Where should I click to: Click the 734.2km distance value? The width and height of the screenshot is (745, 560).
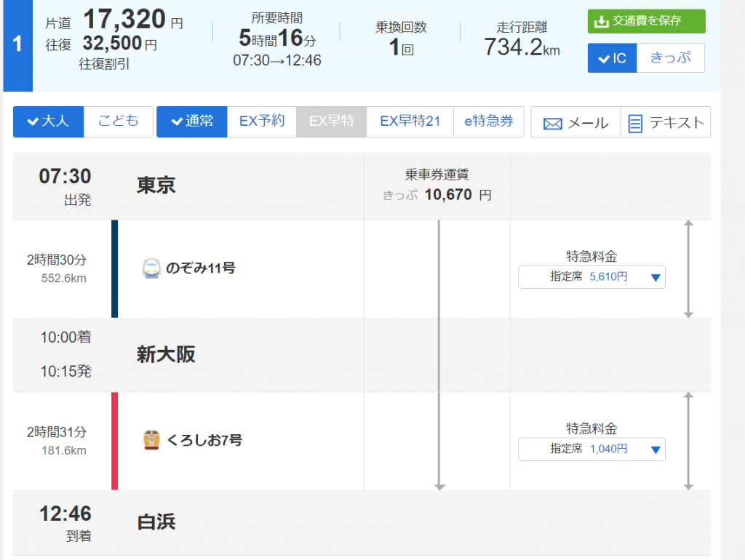522,47
